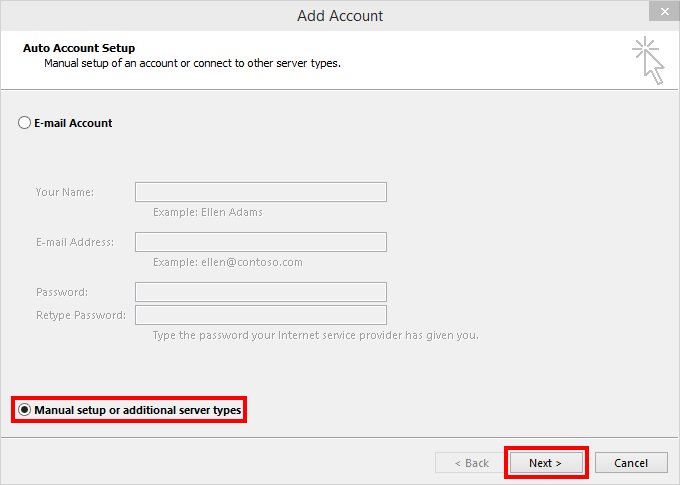Click the E-mail Address label
680x485 pixels.
click(75, 242)
